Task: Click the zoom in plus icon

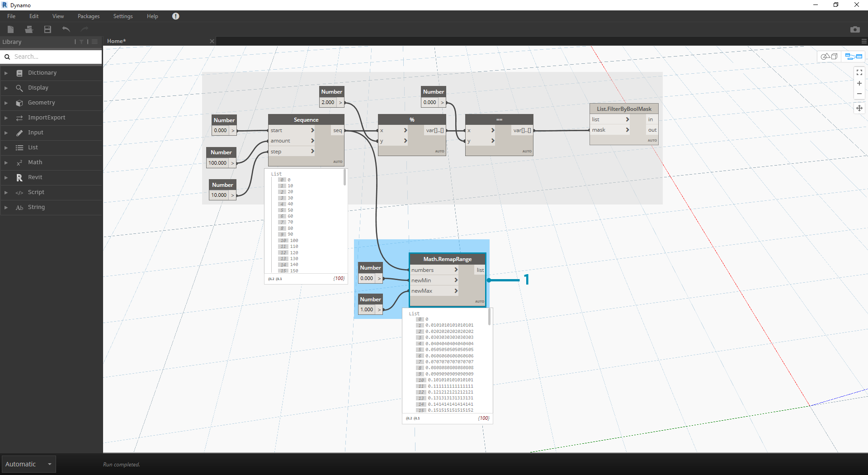Action: (x=859, y=83)
